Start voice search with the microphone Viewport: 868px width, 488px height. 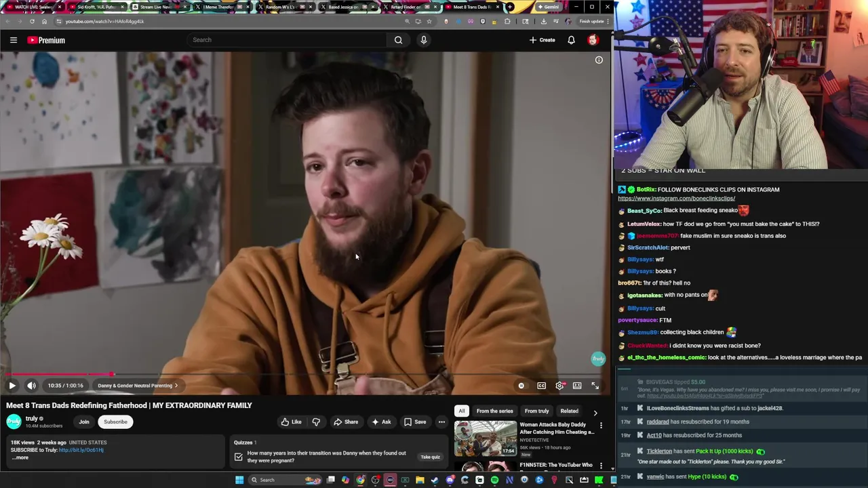point(424,40)
